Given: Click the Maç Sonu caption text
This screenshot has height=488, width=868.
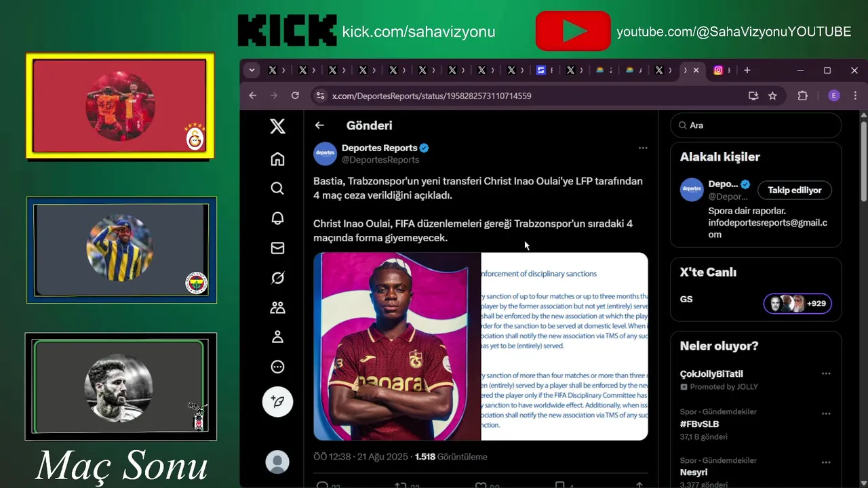Looking at the screenshot, I should point(121,466).
